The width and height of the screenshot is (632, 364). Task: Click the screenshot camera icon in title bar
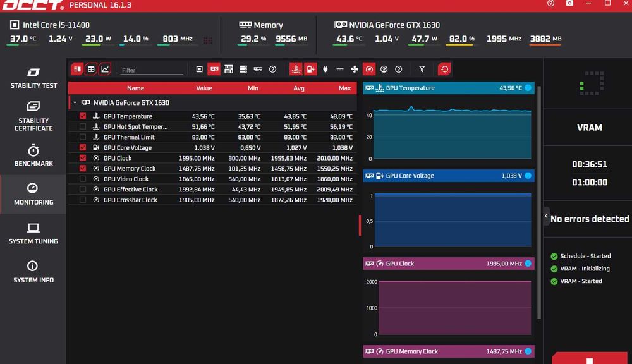tap(569, 3)
